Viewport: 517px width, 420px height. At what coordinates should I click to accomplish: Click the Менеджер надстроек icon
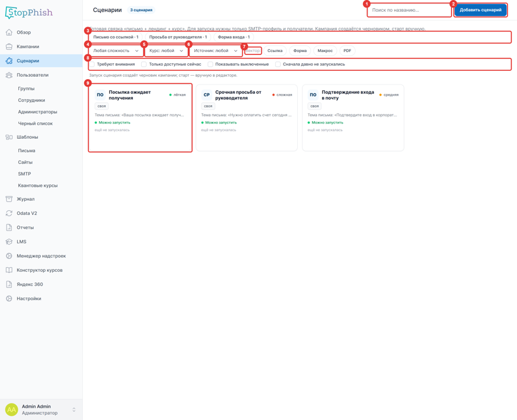click(x=9, y=256)
